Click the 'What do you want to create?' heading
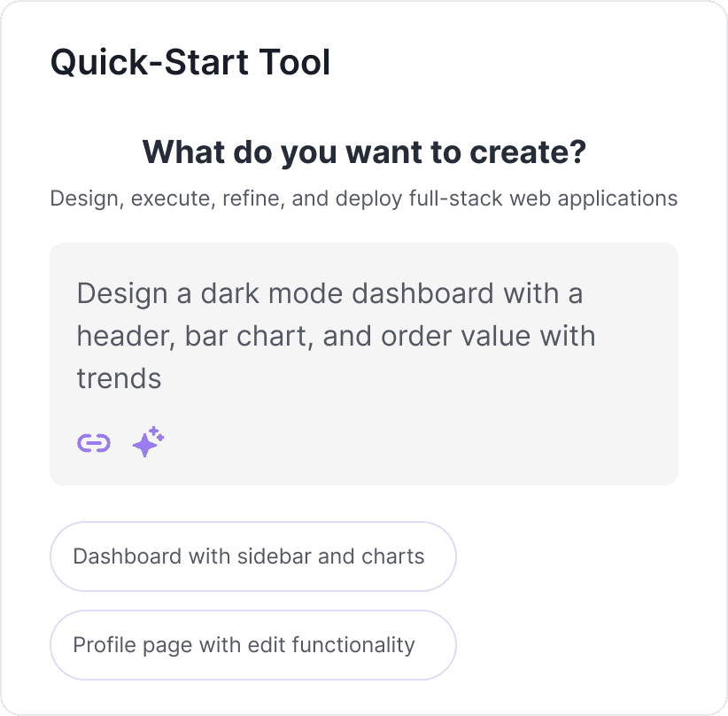728x716 pixels. click(x=364, y=152)
